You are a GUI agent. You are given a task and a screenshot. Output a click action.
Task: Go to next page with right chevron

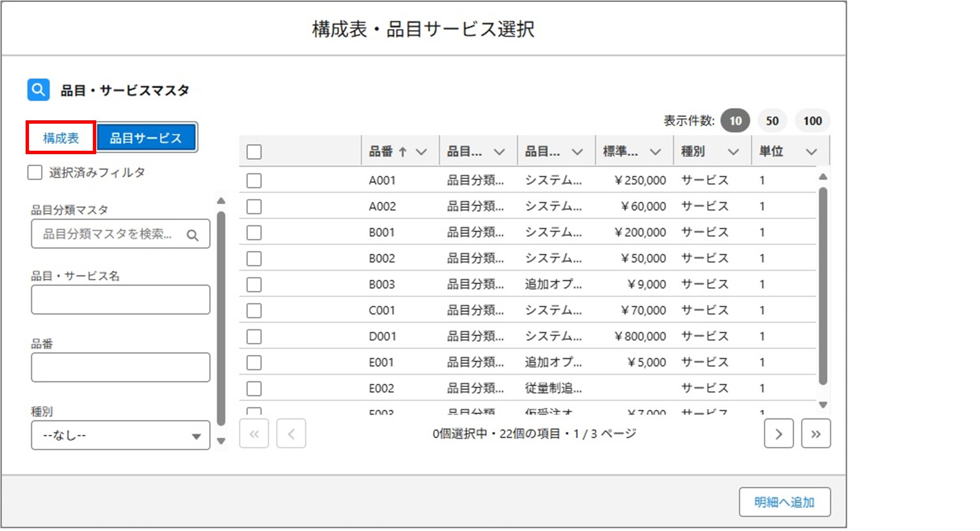point(779,433)
